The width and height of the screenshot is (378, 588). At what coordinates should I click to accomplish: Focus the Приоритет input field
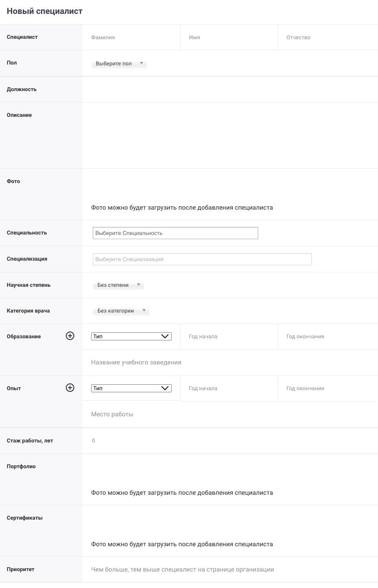tap(230, 569)
